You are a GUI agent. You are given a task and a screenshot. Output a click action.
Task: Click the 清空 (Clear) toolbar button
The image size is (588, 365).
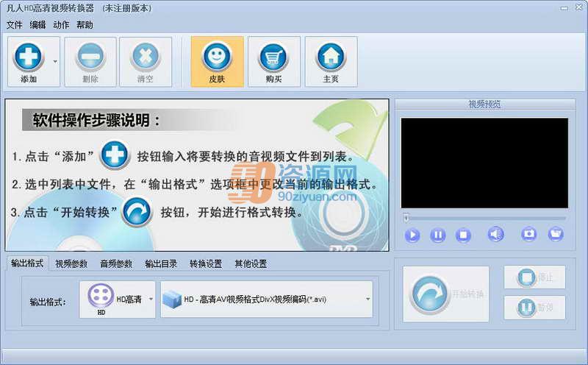point(146,62)
